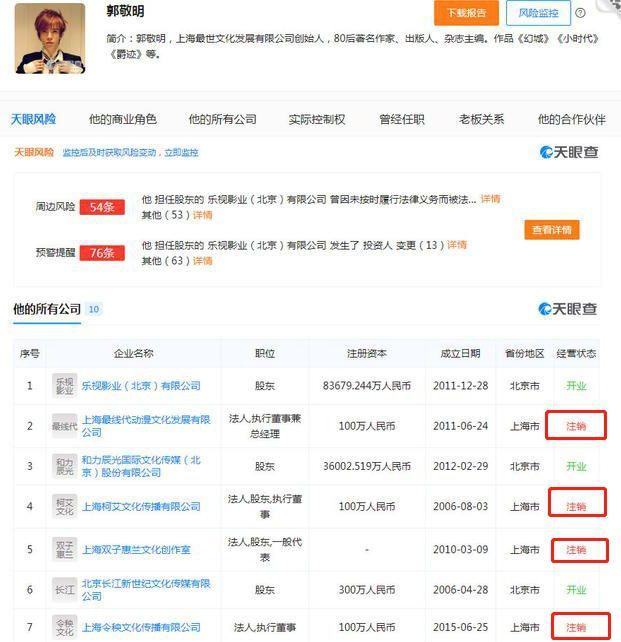The width and height of the screenshot is (621, 642).
Task: Open 详情 link next to 其他（53）
Action: point(203,215)
